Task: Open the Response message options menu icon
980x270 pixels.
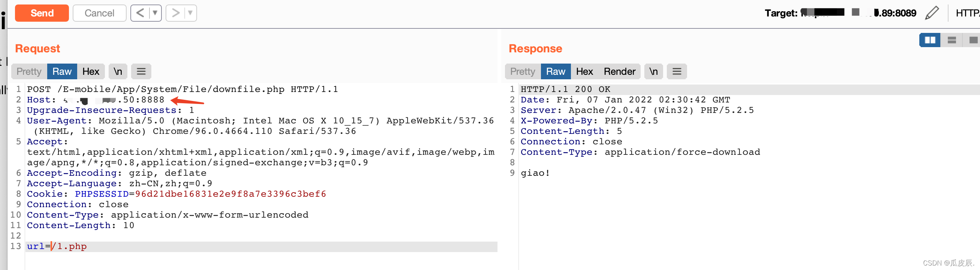Action: click(677, 71)
